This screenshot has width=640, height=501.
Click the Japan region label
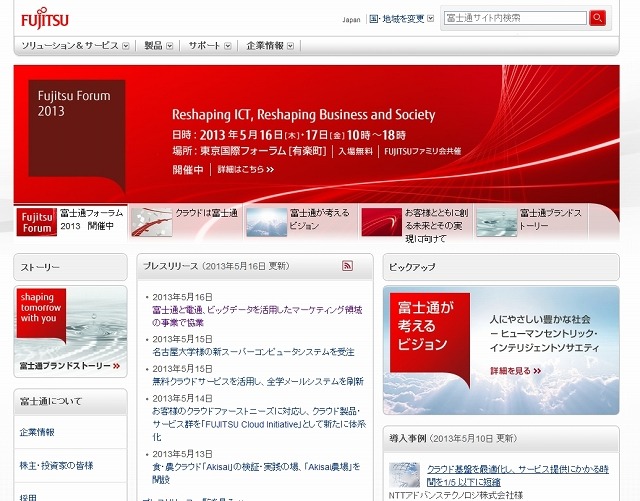pyautogui.click(x=351, y=20)
